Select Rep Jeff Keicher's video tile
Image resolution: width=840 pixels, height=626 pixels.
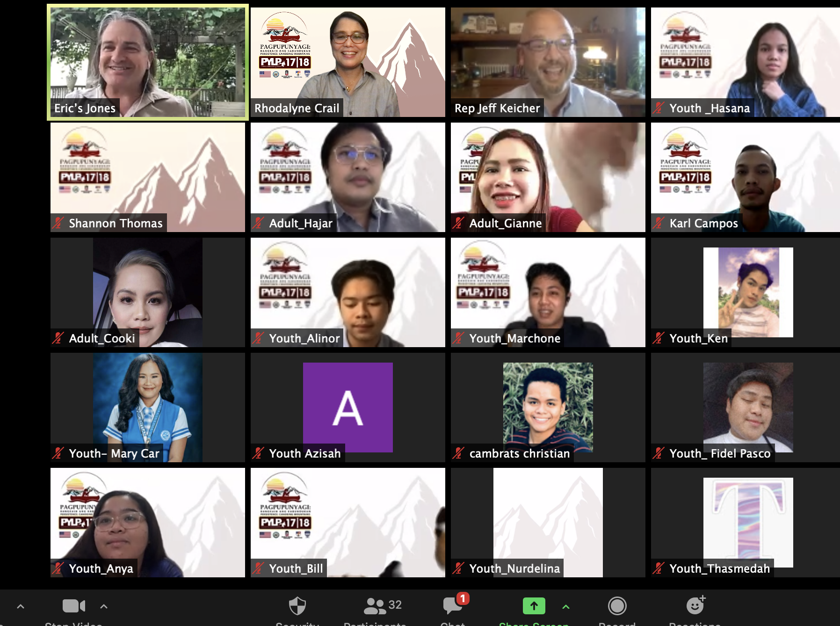[x=548, y=56]
